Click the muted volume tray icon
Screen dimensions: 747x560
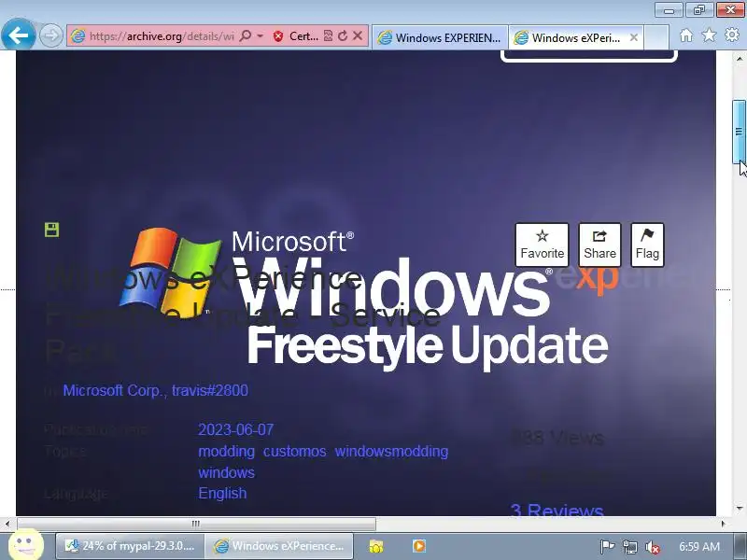pyautogui.click(x=652, y=547)
